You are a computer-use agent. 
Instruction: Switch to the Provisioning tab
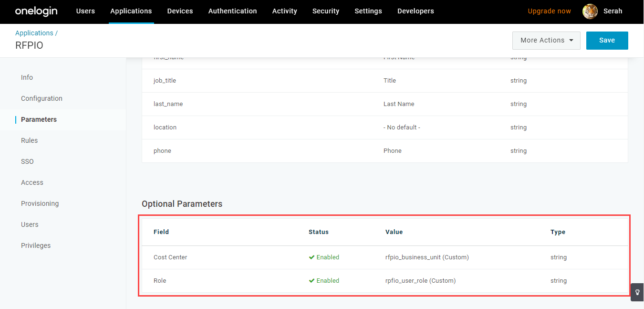click(x=40, y=203)
